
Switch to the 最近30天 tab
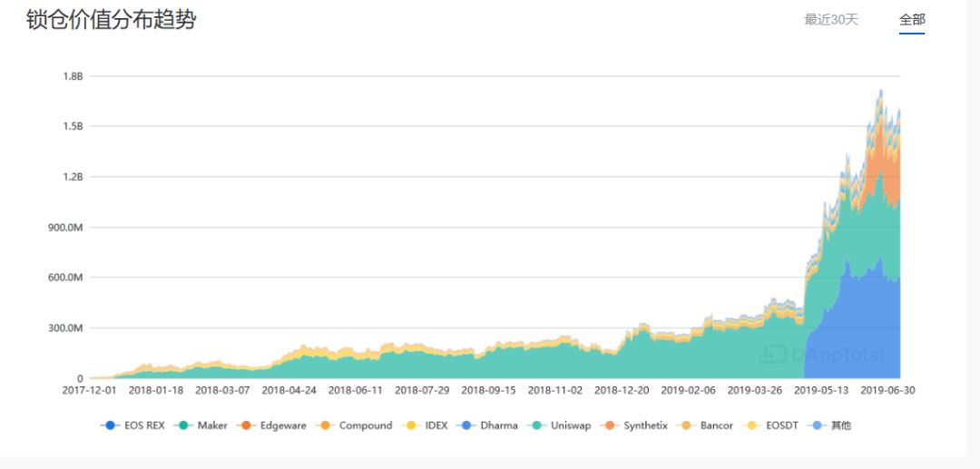[831, 19]
